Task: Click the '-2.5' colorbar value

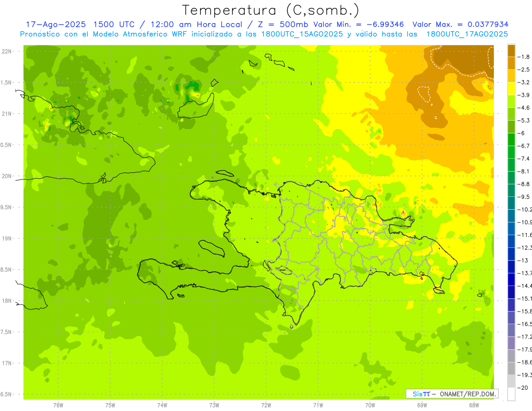Action: tap(524, 70)
